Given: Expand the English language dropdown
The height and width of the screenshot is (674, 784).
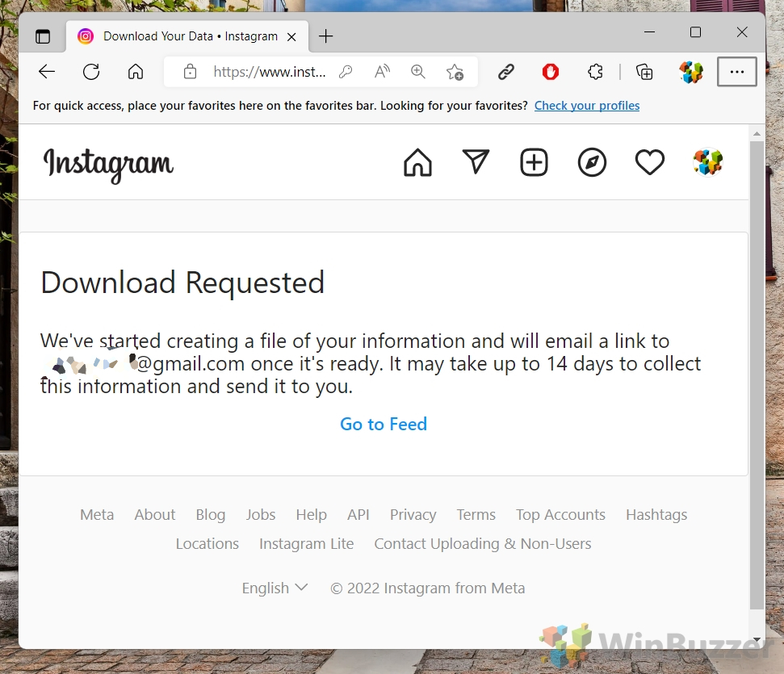Looking at the screenshot, I should [x=275, y=588].
